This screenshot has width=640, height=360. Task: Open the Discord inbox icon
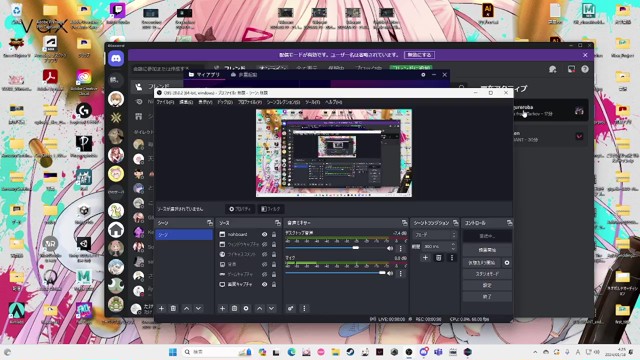point(571,69)
